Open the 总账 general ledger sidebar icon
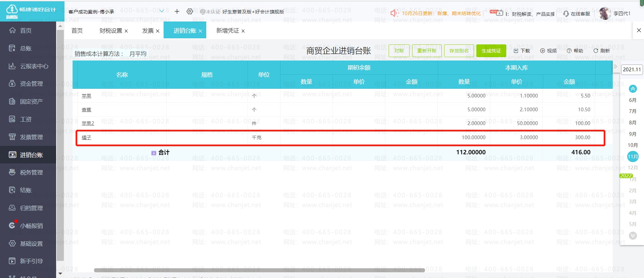This screenshot has width=644, height=278. tap(12, 48)
